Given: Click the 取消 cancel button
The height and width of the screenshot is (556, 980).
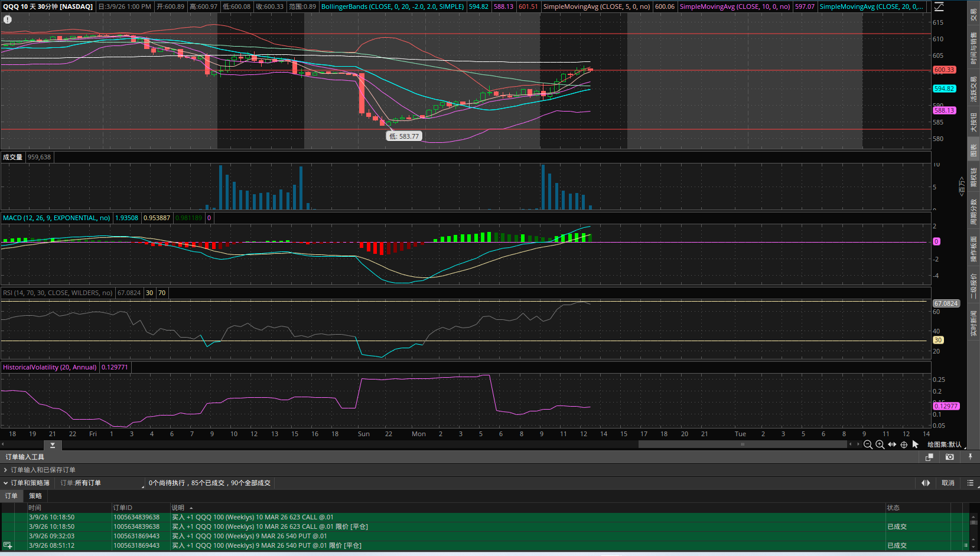Looking at the screenshot, I should [x=948, y=483].
